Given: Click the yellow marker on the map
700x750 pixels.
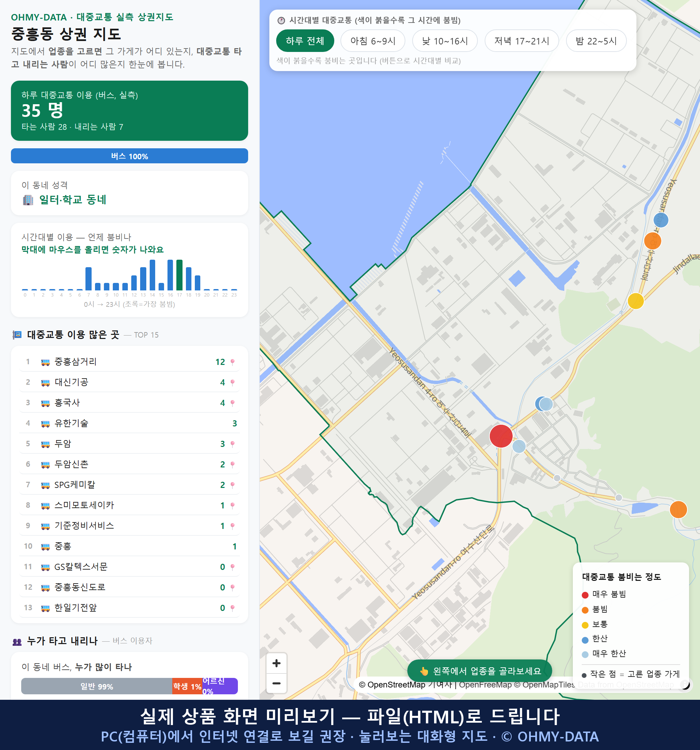Looking at the screenshot, I should coord(635,301).
